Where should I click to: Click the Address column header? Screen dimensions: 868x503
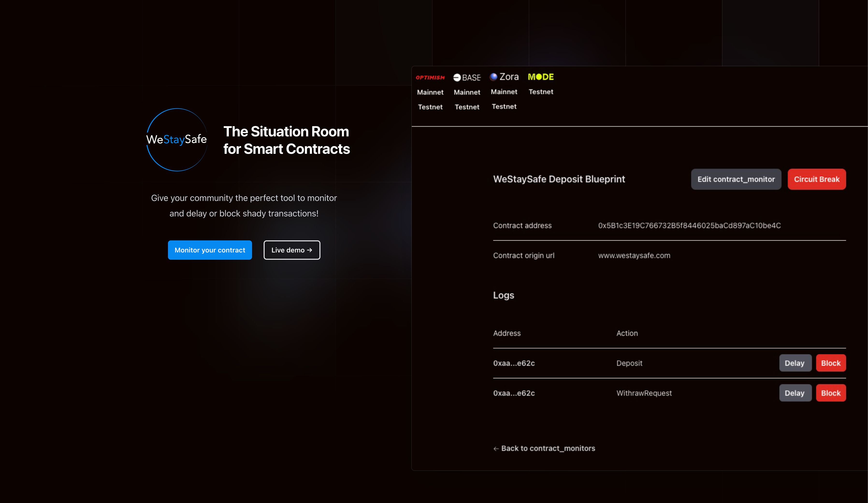(507, 333)
